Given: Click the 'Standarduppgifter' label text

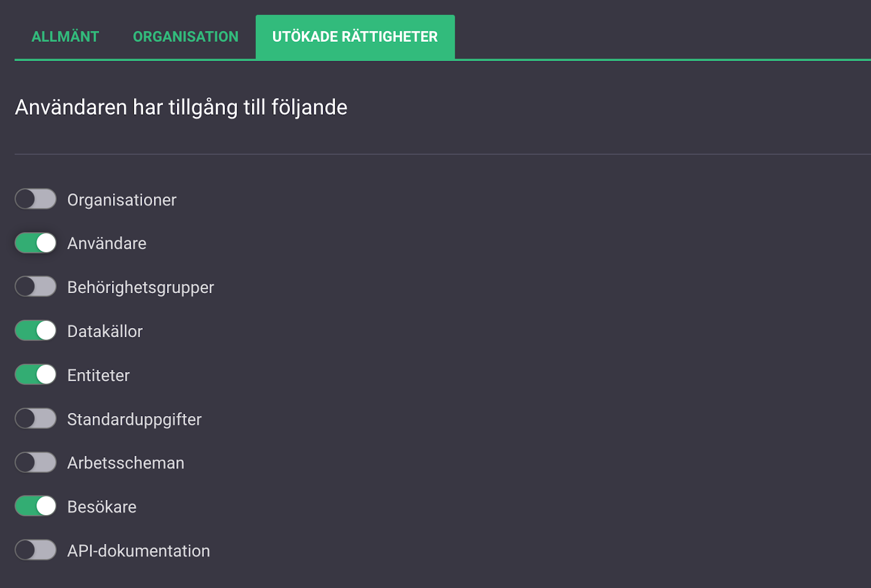Looking at the screenshot, I should pyautogui.click(x=135, y=419).
